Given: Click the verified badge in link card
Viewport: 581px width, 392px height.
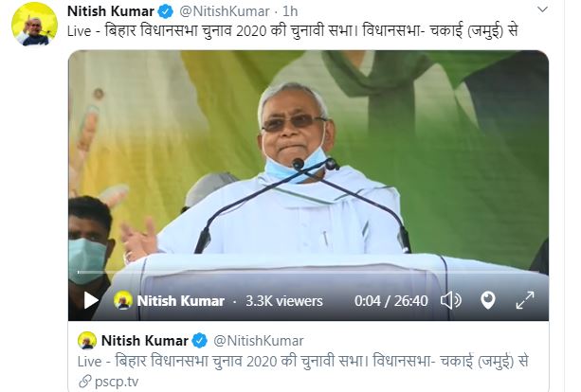Looking at the screenshot, I should click(200, 341).
